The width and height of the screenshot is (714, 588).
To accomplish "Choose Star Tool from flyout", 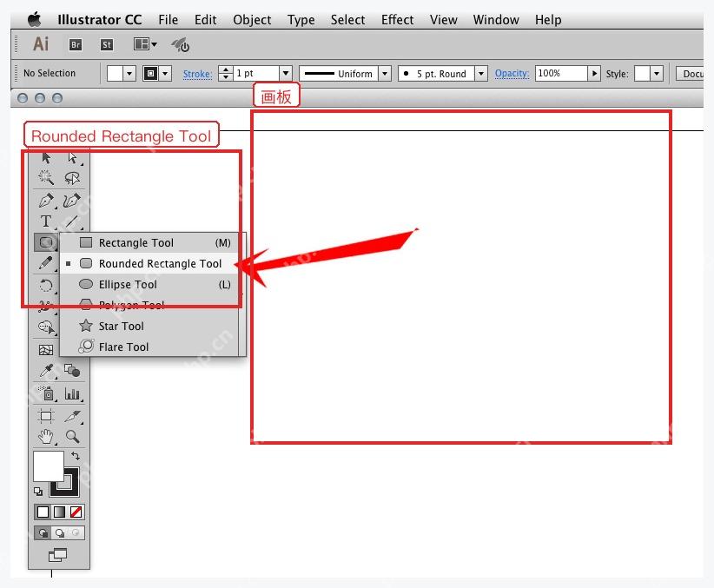I will coord(149,326).
